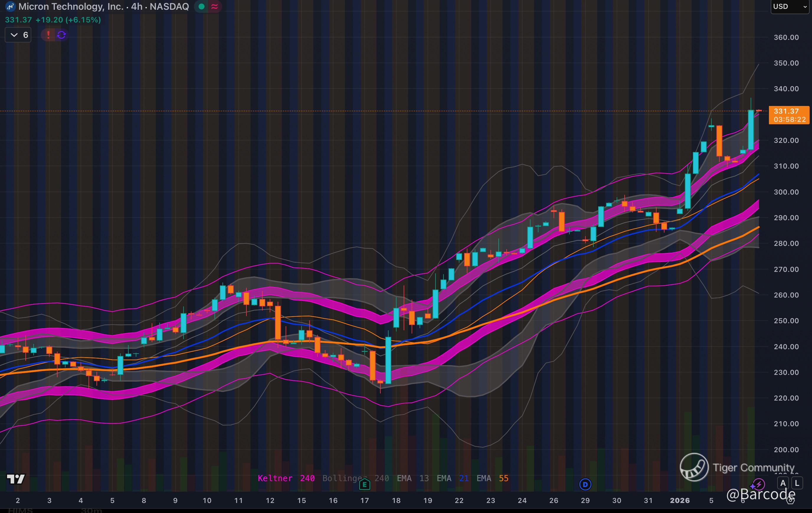Open chart settings hexagon gear icon
Image resolution: width=812 pixels, height=513 pixels.
790,501
